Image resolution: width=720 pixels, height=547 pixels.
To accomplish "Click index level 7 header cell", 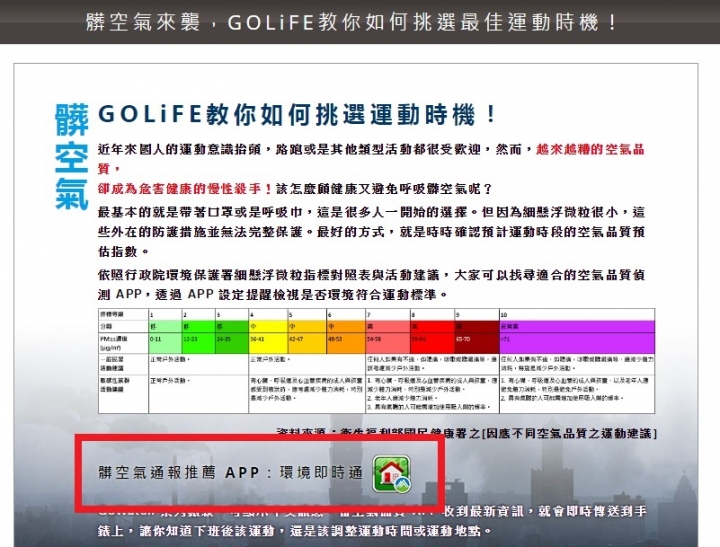I will pos(388,315).
